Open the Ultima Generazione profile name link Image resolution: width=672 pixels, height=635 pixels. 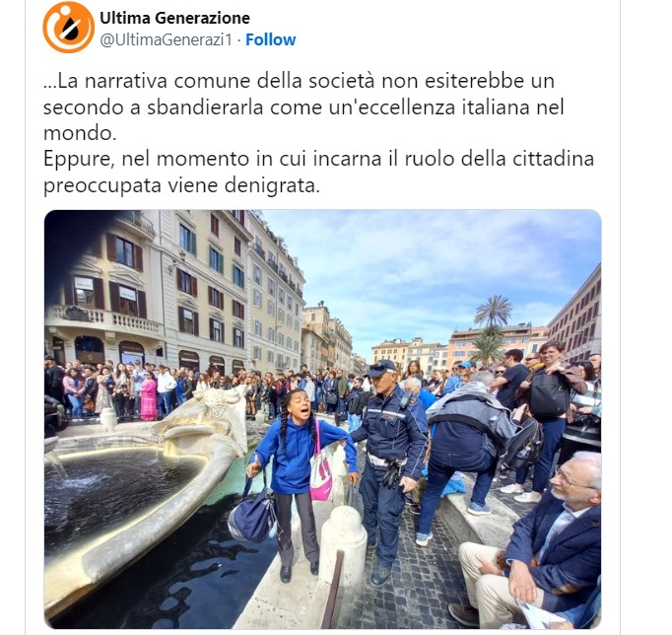(x=174, y=18)
